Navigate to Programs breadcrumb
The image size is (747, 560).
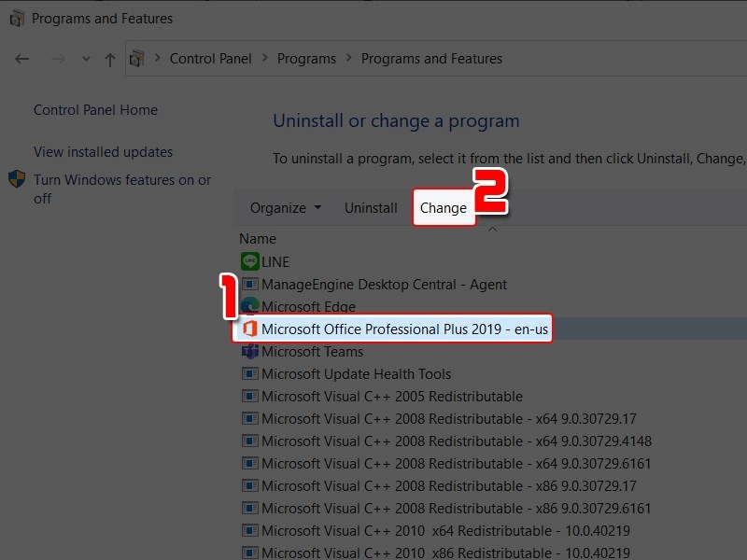pyautogui.click(x=306, y=59)
